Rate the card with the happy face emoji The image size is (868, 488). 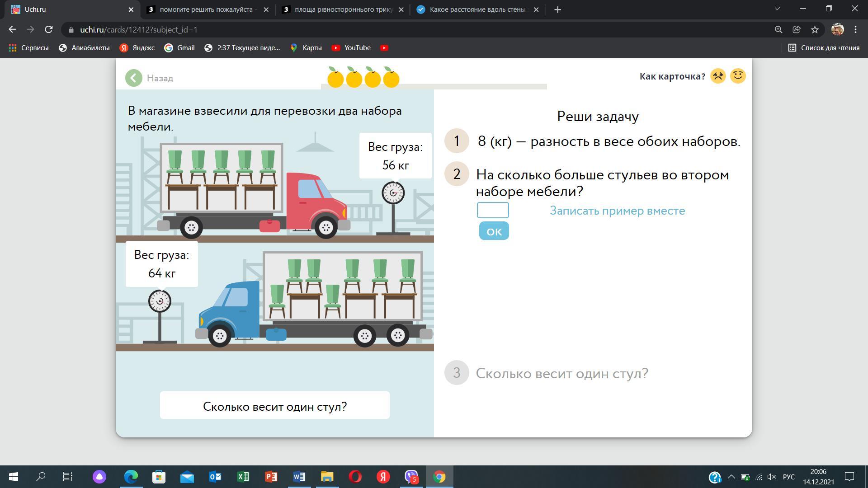click(738, 76)
